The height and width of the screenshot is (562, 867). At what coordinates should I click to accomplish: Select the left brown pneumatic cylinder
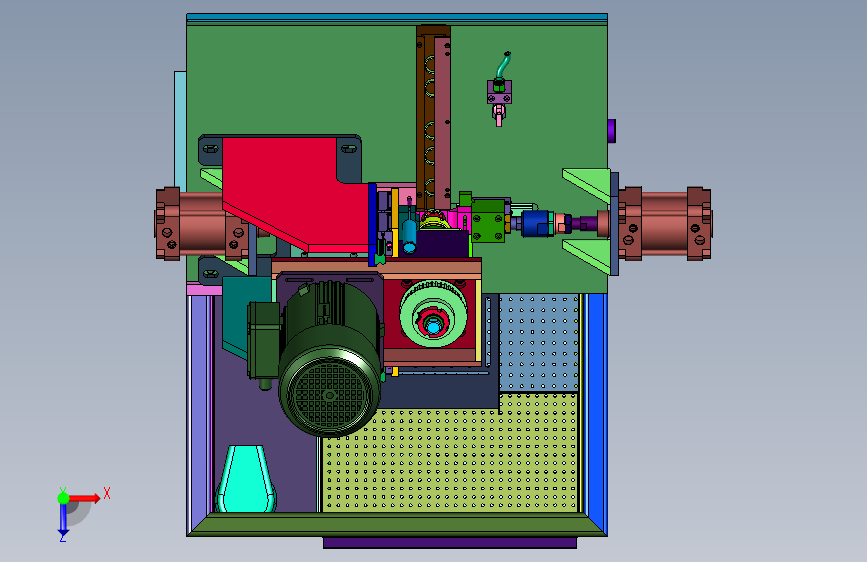point(202,223)
